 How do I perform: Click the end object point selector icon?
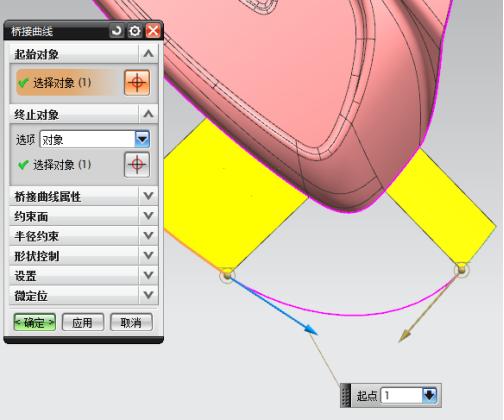coord(137,164)
